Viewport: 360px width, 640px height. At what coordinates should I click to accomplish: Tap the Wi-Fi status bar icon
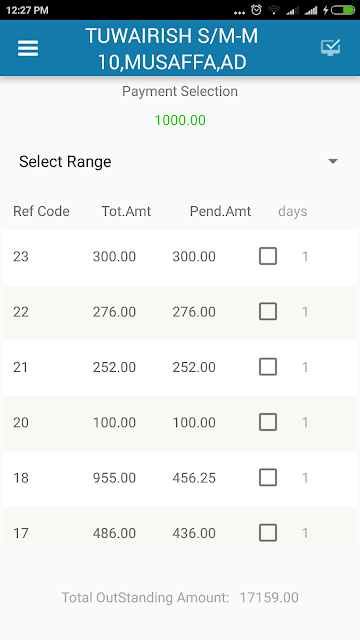274,10
